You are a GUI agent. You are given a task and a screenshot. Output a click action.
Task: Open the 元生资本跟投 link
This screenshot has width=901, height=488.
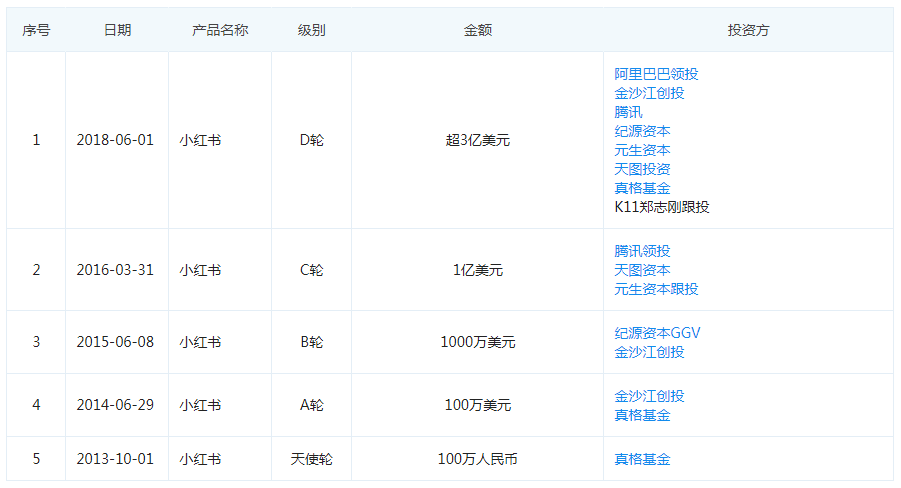(x=656, y=289)
